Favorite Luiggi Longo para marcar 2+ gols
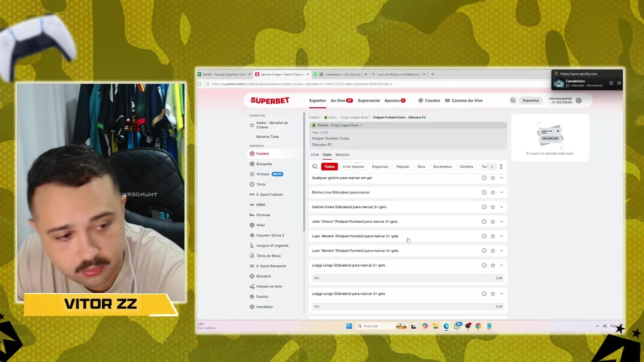Image resolution: width=644 pixels, height=362 pixels. tap(493, 265)
